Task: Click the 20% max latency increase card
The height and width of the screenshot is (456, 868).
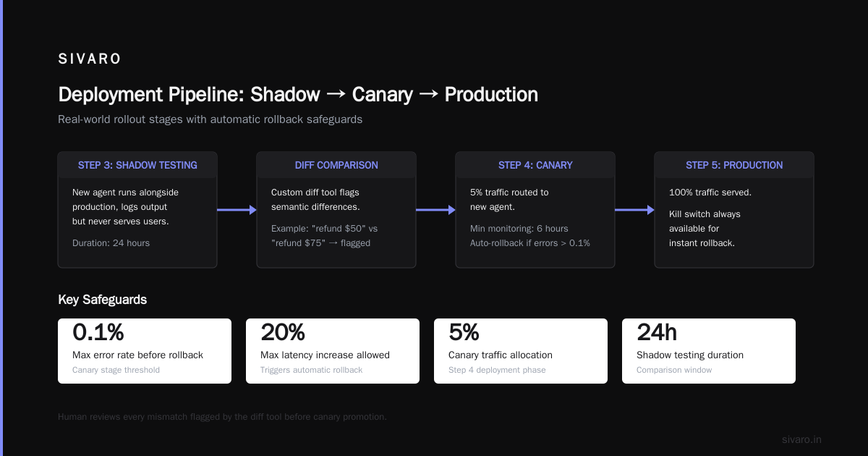Action: pyautogui.click(x=333, y=351)
